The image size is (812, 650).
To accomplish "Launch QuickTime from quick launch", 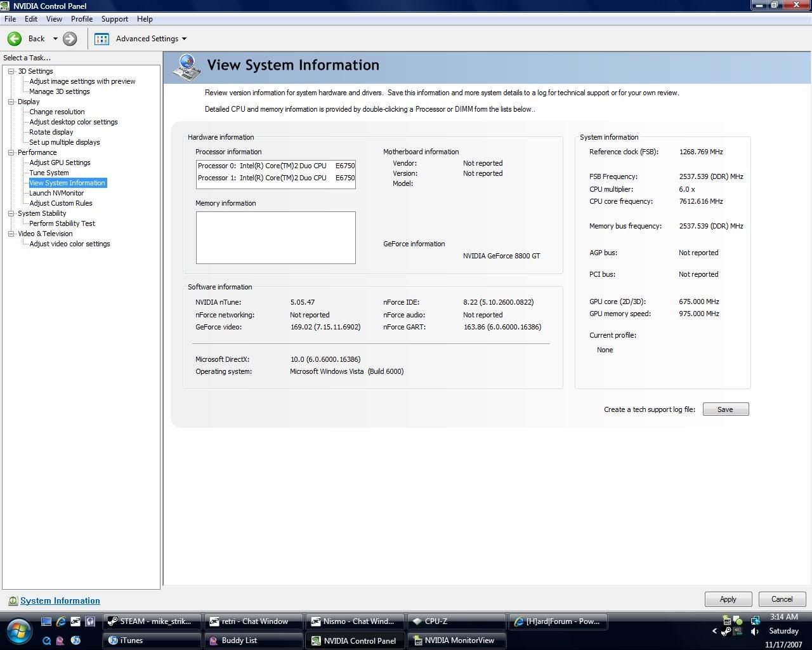I will pos(46,640).
